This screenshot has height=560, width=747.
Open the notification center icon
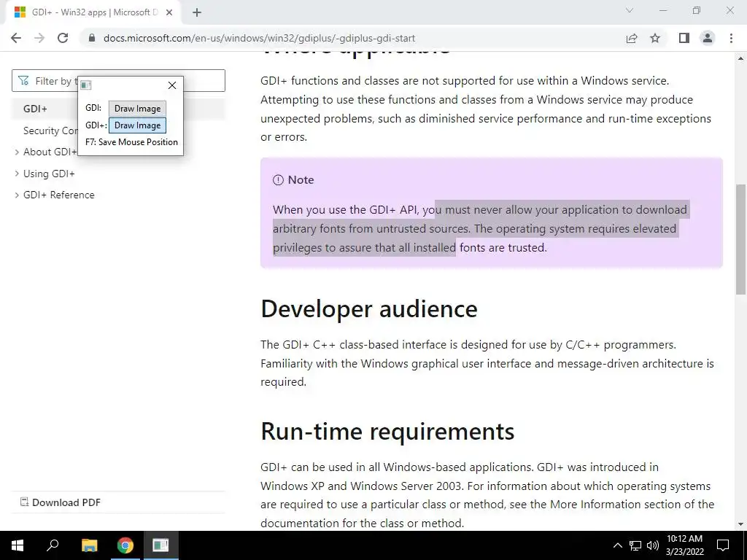(723, 545)
